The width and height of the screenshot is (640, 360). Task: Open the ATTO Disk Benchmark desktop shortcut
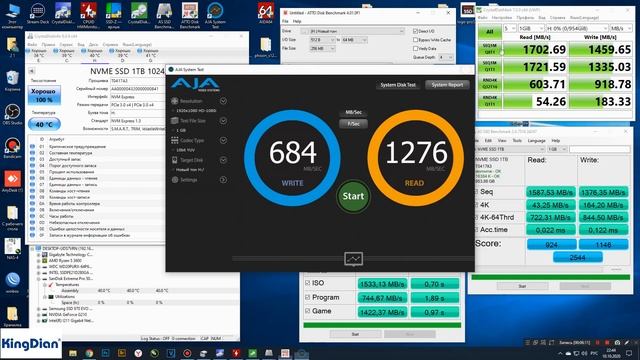coord(190,15)
